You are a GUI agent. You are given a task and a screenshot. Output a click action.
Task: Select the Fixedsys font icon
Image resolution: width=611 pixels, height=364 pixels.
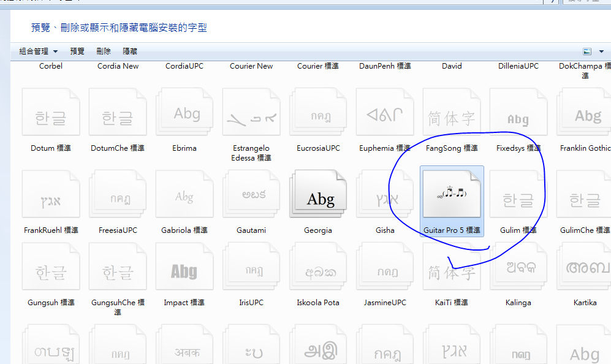click(518, 112)
